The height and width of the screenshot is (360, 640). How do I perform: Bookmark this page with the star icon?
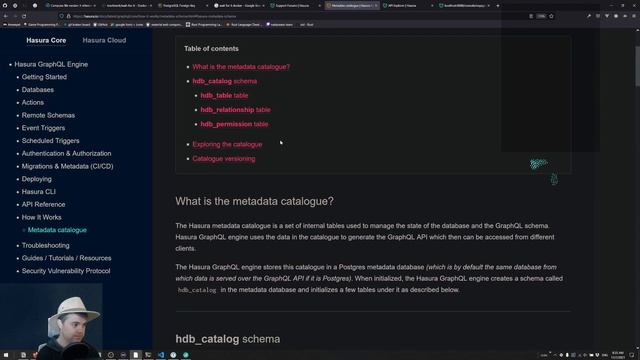(x=551, y=16)
